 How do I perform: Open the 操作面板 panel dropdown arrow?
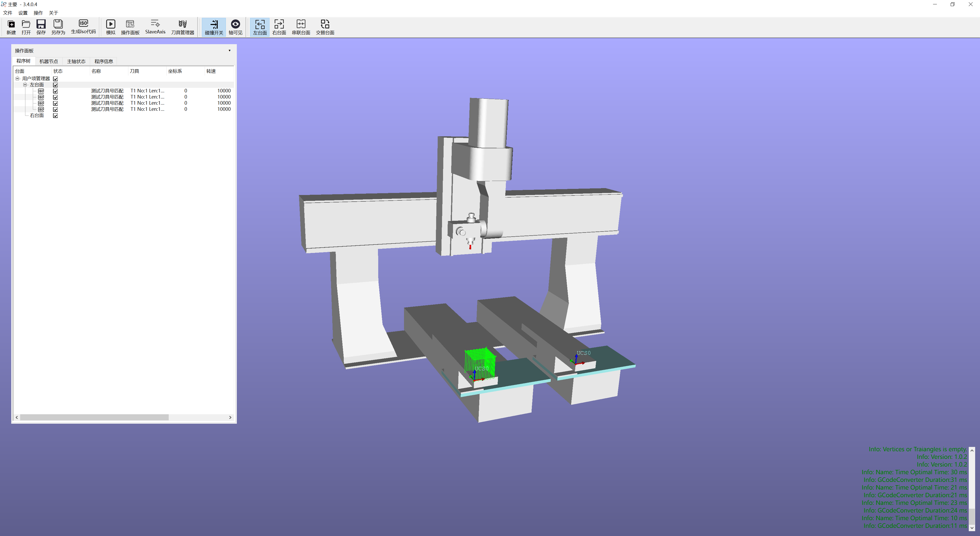click(229, 51)
